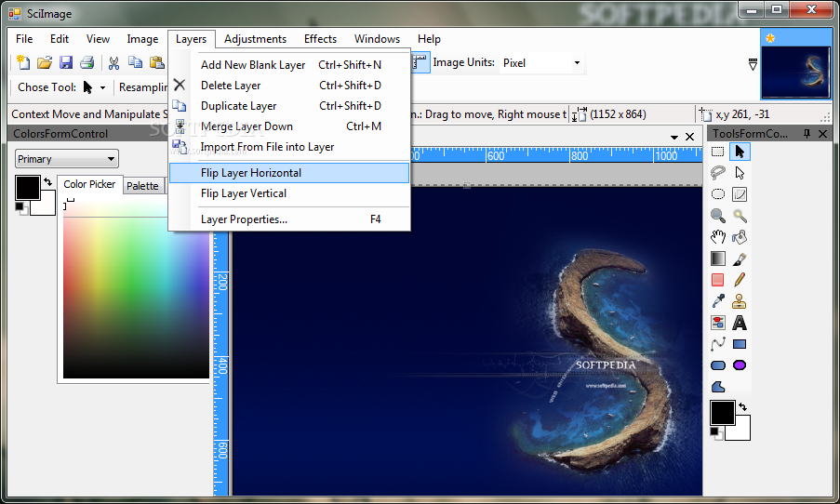The image size is (840, 504).
Task: Select the gradient tool
Action: tap(718, 259)
